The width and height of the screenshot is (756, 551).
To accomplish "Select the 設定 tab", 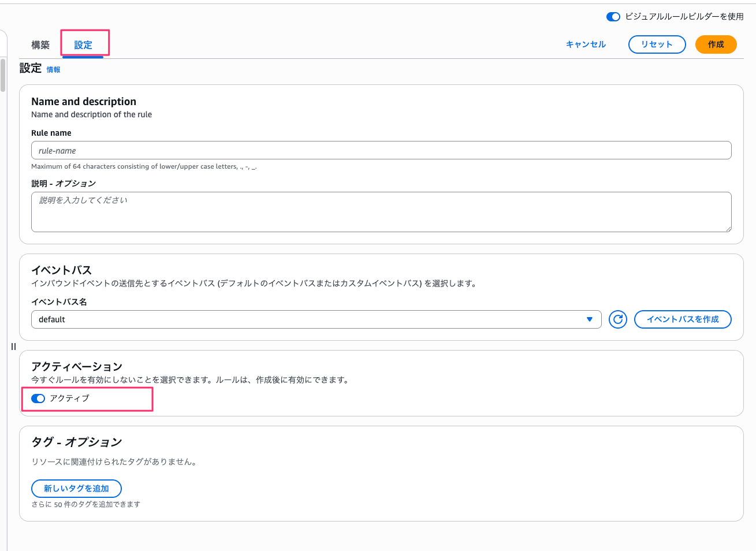I will pos(83,45).
